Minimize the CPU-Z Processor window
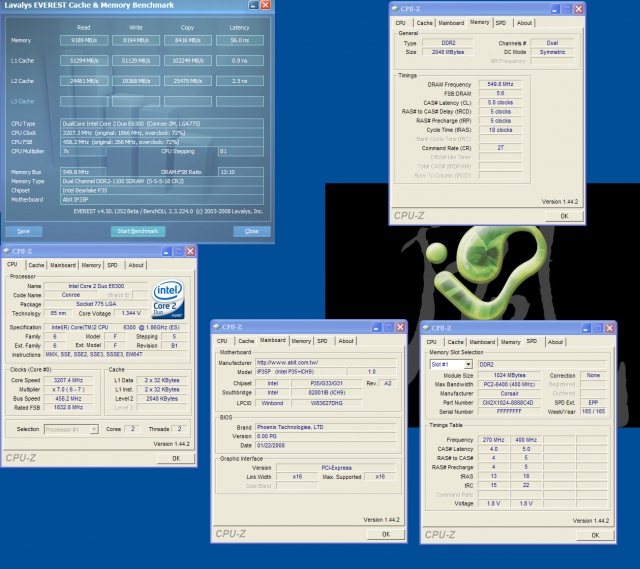 pos(166,251)
